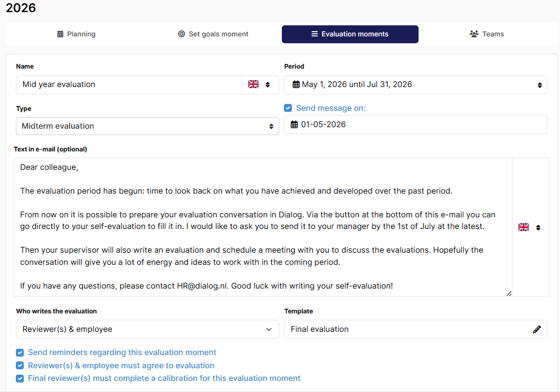Screen dimensions: 560x392
Task: Disable the final reviewer calibration checkbox
Action: point(20,378)
